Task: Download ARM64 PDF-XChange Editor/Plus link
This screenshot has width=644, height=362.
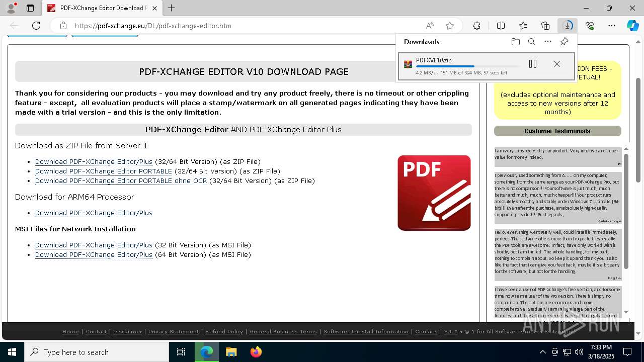Action: [x=94, y=213]
